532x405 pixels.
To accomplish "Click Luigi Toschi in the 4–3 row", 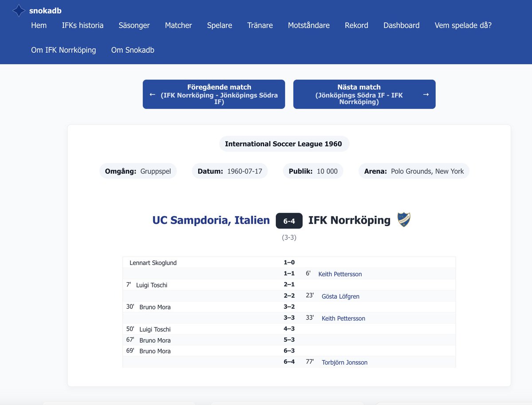I will [155, 329].
